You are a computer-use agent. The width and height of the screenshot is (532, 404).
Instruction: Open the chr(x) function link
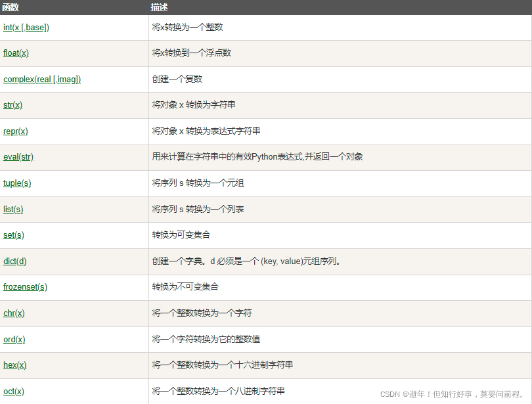point(14,313)
